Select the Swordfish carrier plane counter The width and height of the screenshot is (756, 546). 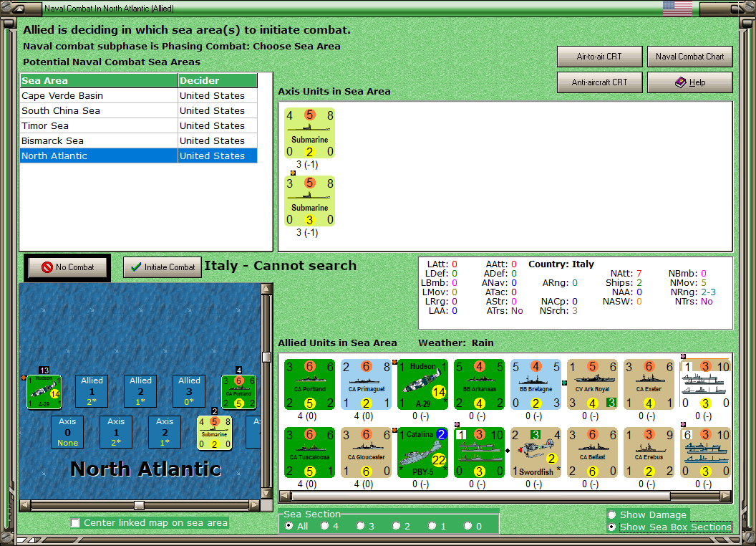pyautogui.click(x=535, y=452)
